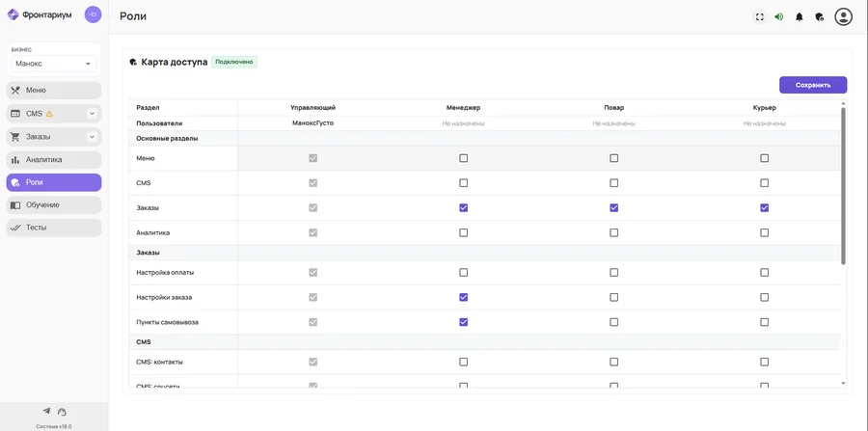Click the table vertical scrollbar thumb

(x=843, y=186)
